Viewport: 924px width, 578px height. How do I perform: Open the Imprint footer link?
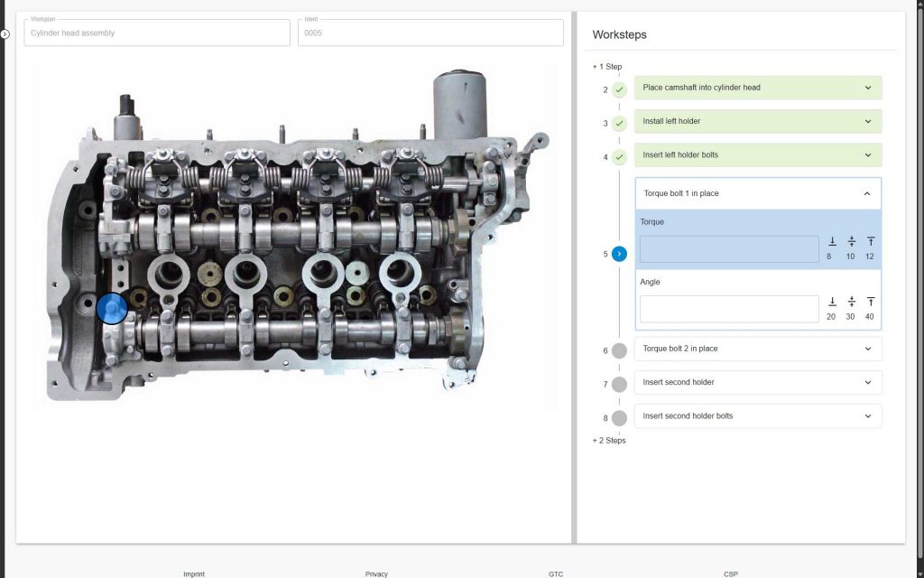pos(194,573)
